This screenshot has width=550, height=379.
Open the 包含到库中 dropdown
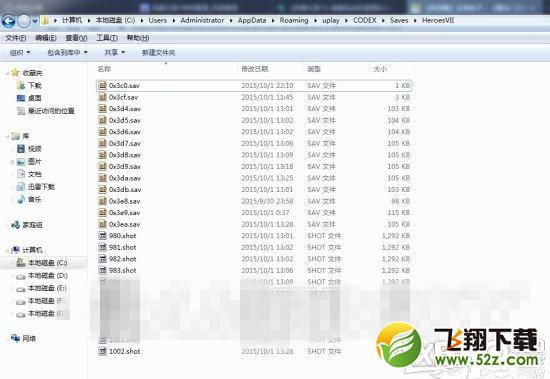tap(67, 53)
